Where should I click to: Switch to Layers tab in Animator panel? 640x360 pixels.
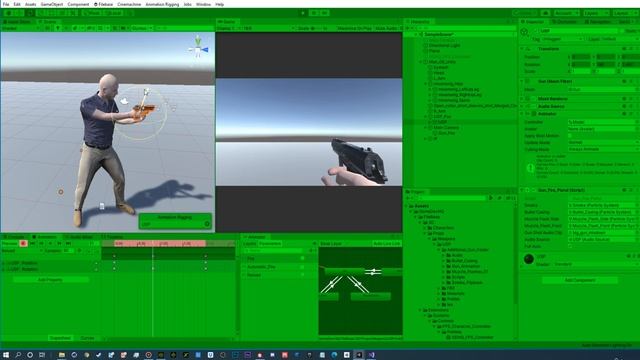pos(249,244)
